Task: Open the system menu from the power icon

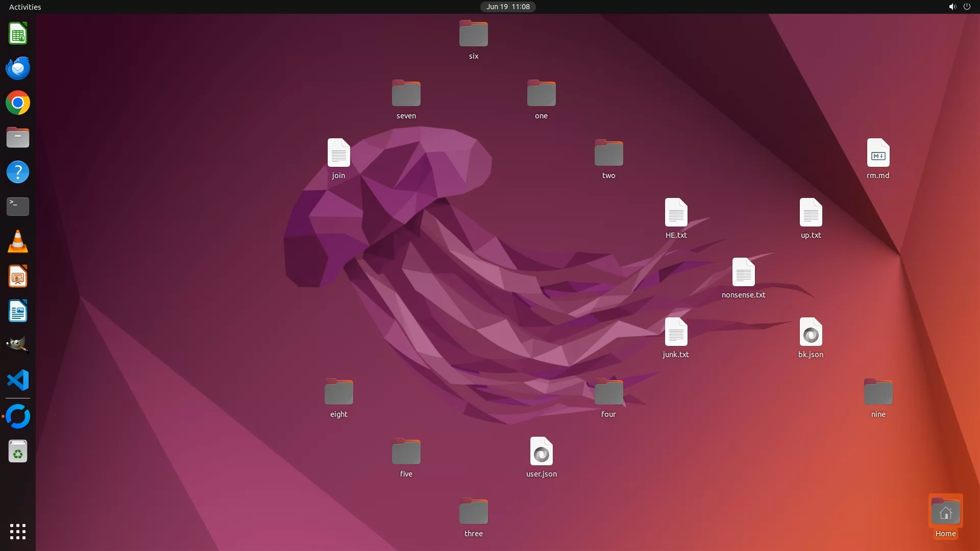Action: tap(967, 7)
